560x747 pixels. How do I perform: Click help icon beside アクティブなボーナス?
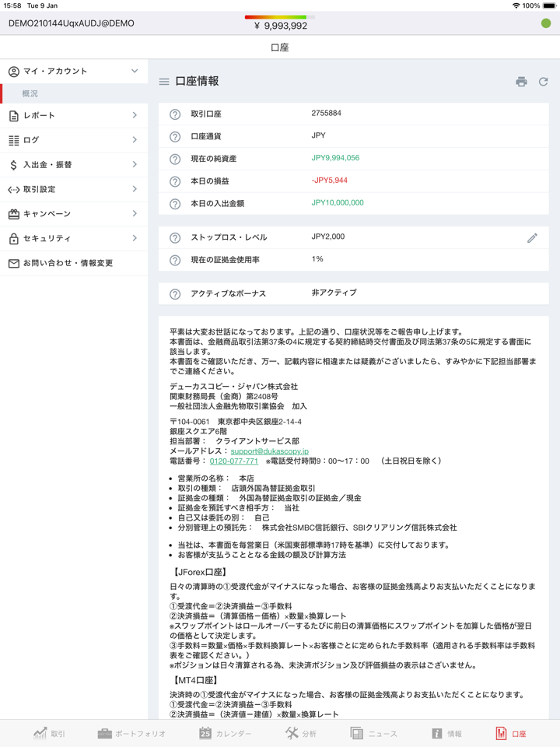click(175, 294)
